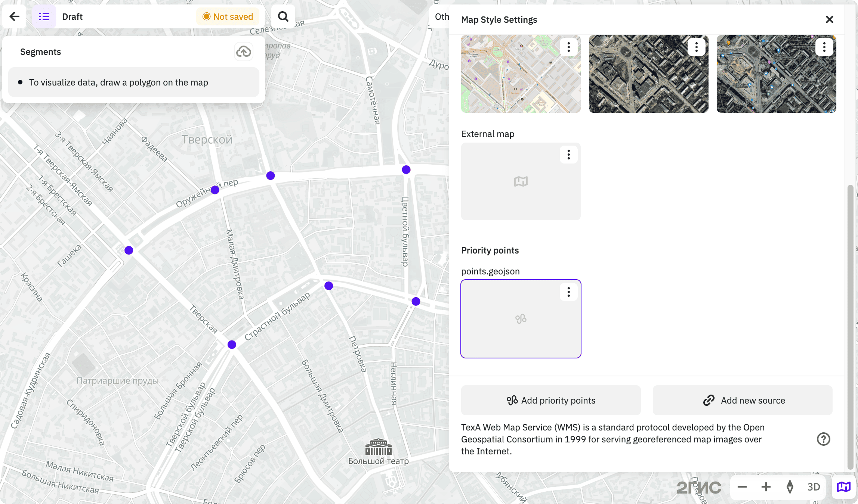Close the Map Style Settings panel
This screenshot has width=858, height=504.
click(829, 19)
